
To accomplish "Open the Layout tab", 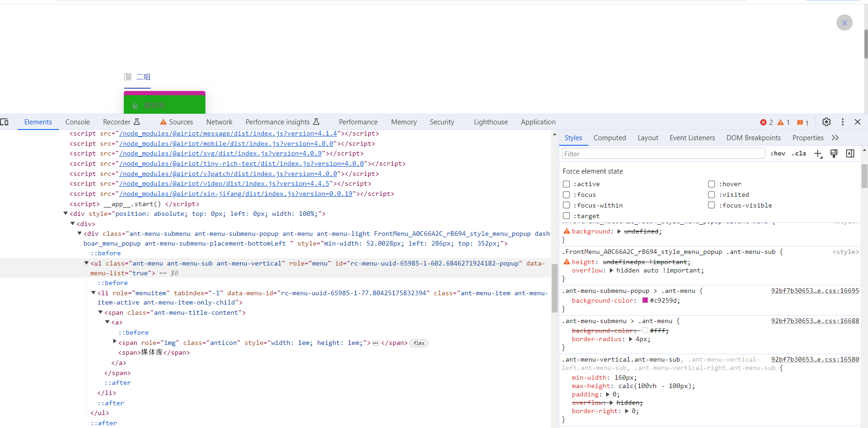I will pos(648,138).
